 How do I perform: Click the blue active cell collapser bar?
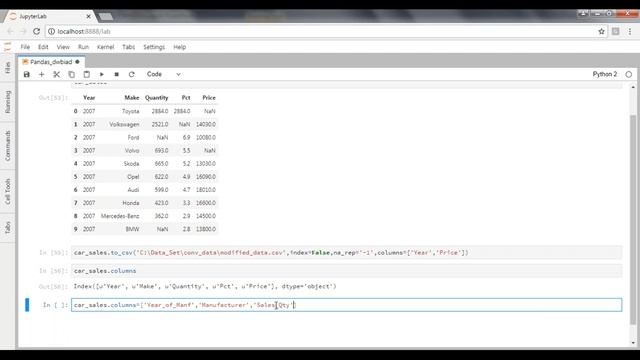[27, 305]
